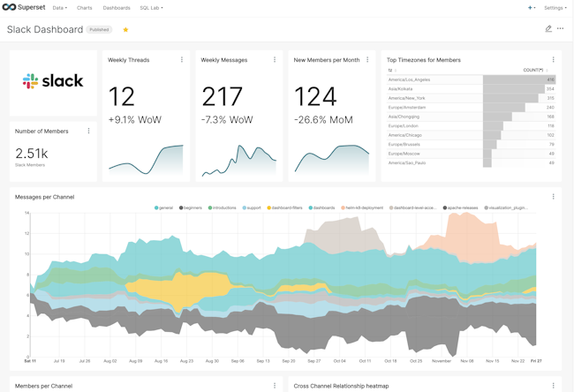Click the Europe/Brussels table row

(472, 144)
